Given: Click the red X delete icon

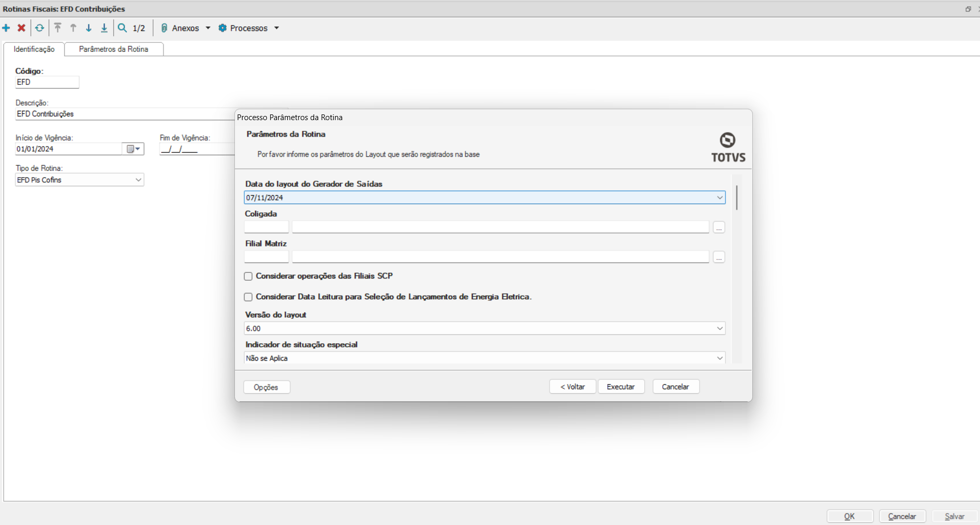Looking at the screenshot, I should tap(22, 28).
